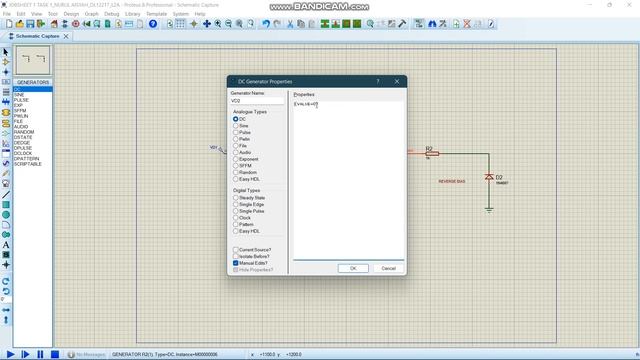Click the Copy to clipboard icon
The height and width of the screenshot is (360, 640).
coord(301,24)
